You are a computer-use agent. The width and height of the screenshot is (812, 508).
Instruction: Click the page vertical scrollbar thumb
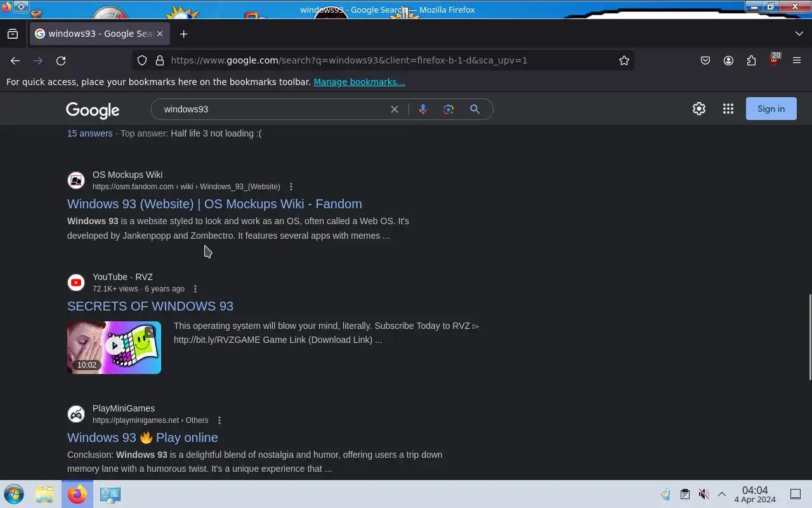809,337
